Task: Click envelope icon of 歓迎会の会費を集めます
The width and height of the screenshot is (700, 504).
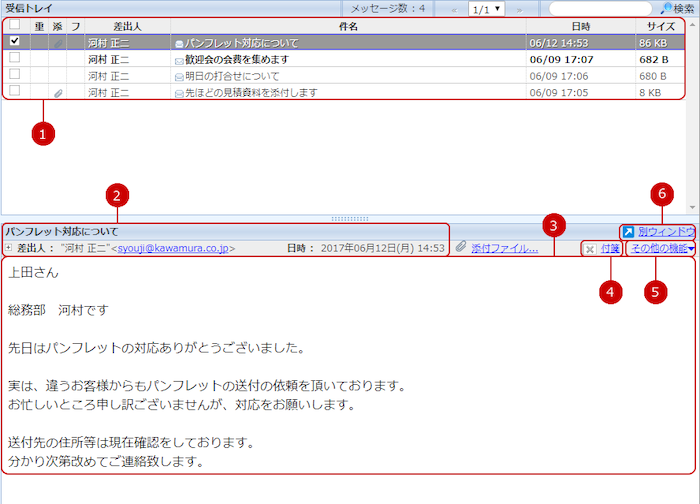Action: (x=179, y=60)
